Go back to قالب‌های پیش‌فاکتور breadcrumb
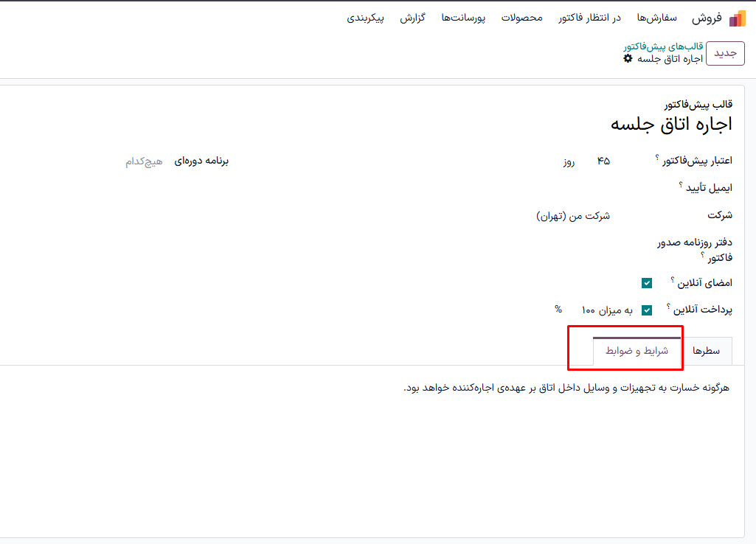The height and width of the screenshot is (544, 756). click(663, 46)
